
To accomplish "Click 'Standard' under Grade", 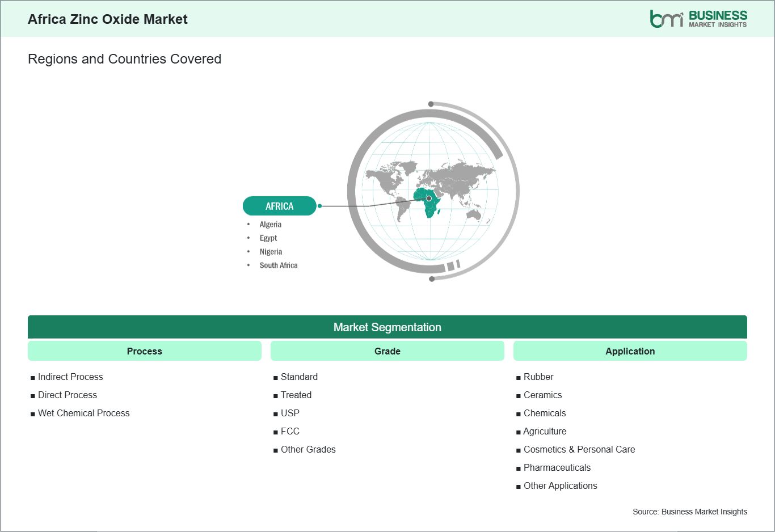I will 299,377.
